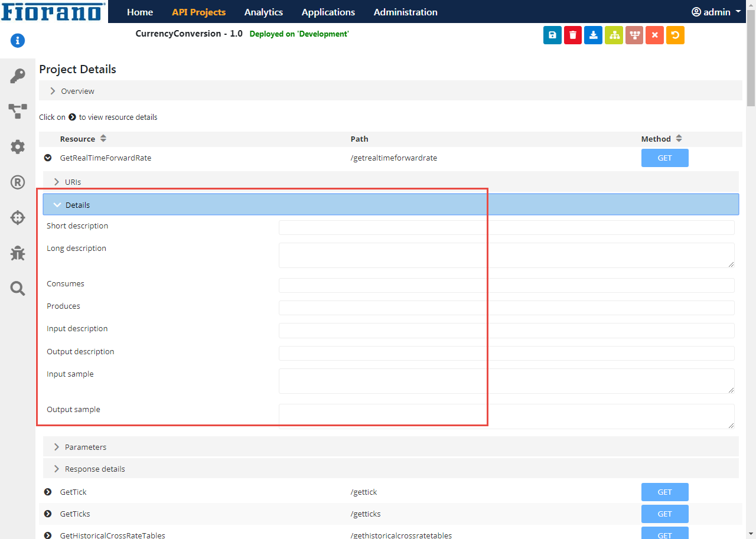Click the red trash delete icon
Screen dimensions: 756x539
(x=572, y=35)
